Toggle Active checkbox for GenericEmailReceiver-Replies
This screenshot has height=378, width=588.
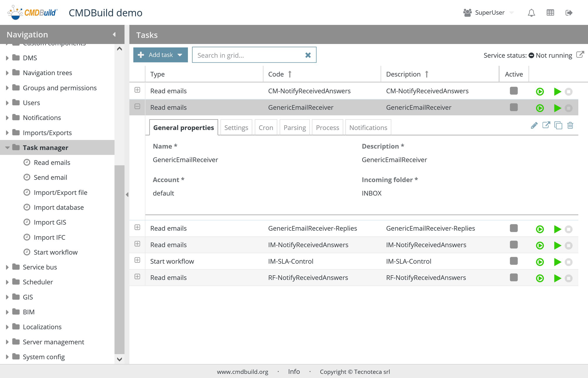click(514, 228)
